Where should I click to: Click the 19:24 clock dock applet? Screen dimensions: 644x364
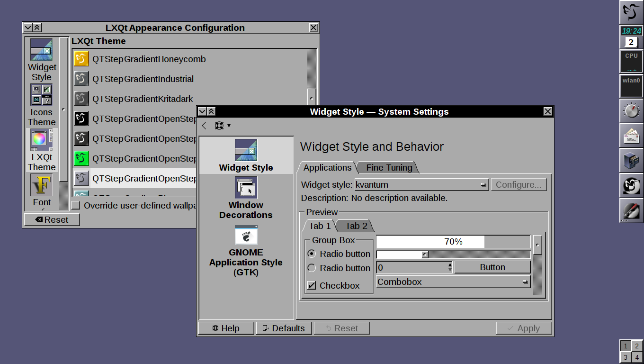[631, 31]
